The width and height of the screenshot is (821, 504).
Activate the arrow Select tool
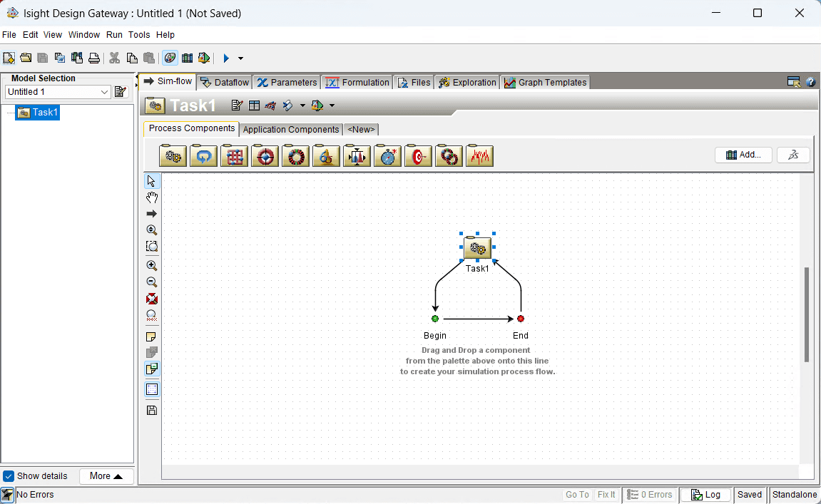coord(152,181)
